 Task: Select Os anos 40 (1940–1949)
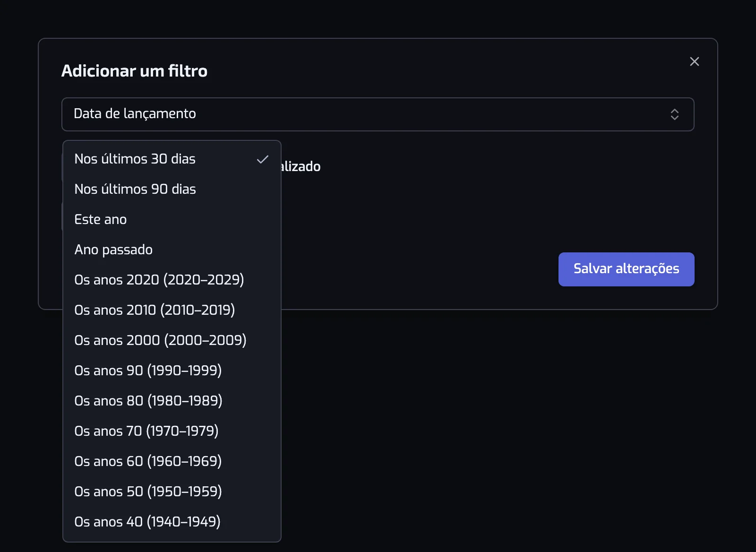tap(172, 522)
